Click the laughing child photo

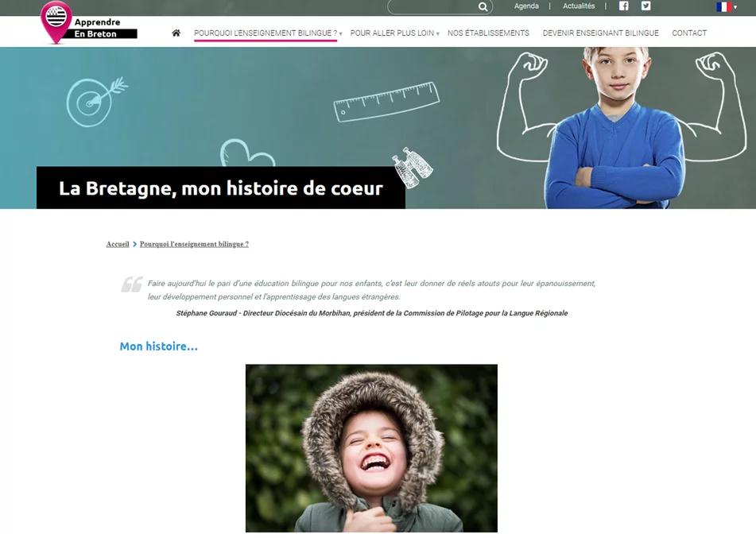pyautogui.click(x=371, y=447)
